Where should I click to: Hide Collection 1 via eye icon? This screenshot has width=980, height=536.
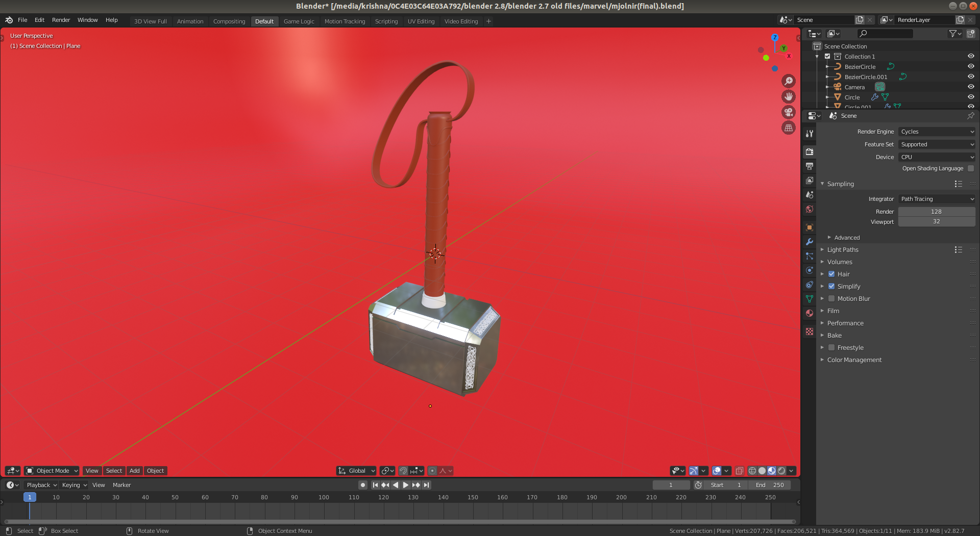click(971, 56)
